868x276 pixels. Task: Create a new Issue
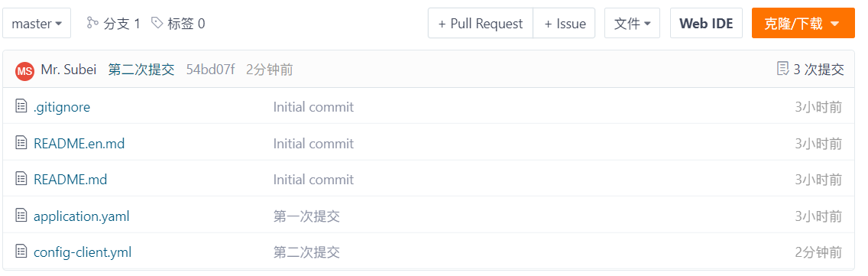click(565, 23)
